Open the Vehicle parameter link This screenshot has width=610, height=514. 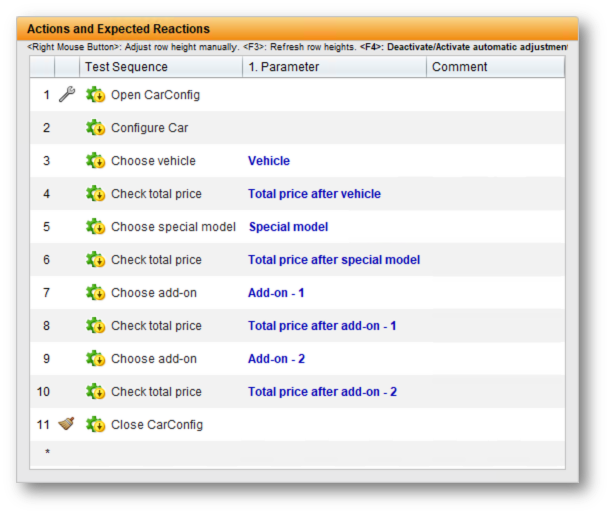point(269,161)
